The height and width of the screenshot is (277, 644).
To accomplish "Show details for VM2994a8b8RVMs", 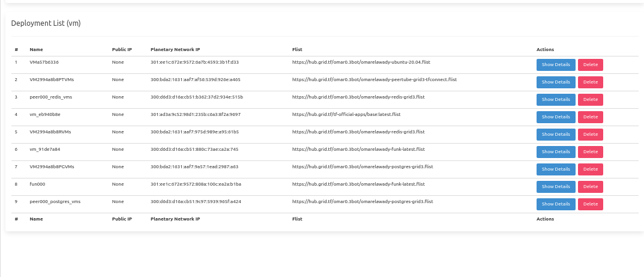I will tap(556, 135).
